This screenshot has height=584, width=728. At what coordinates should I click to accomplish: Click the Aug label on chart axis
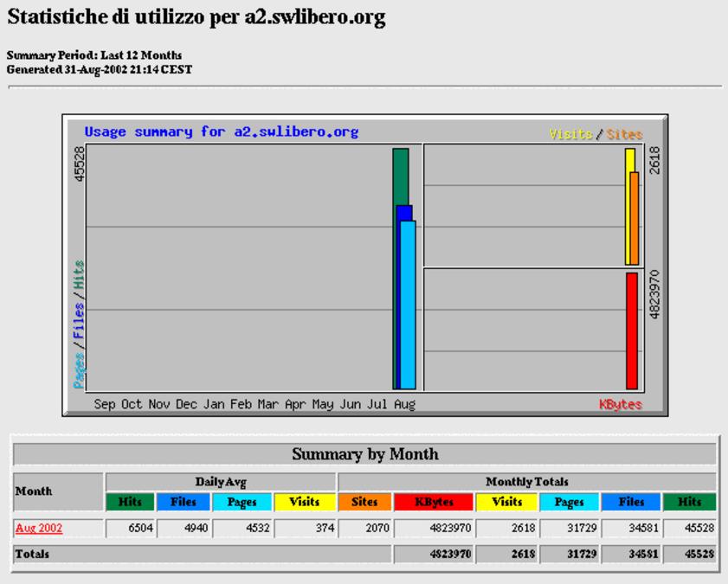(x=404, y=404)
